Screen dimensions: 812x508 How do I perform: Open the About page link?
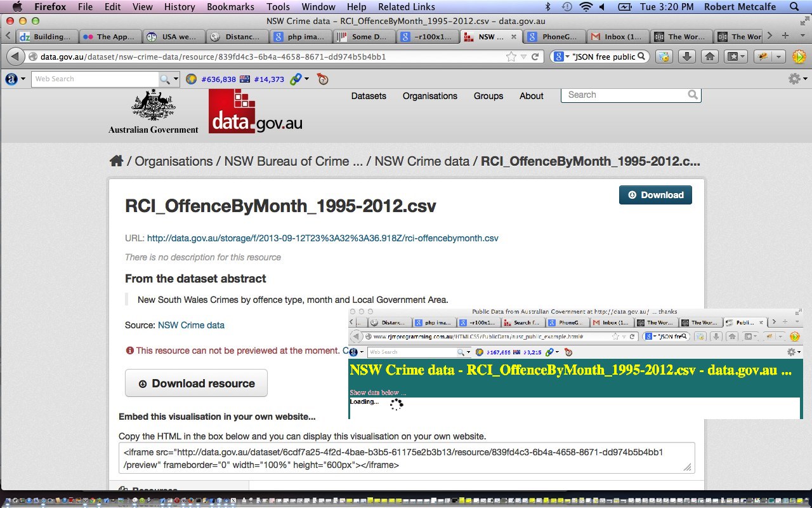click(532, 96)
